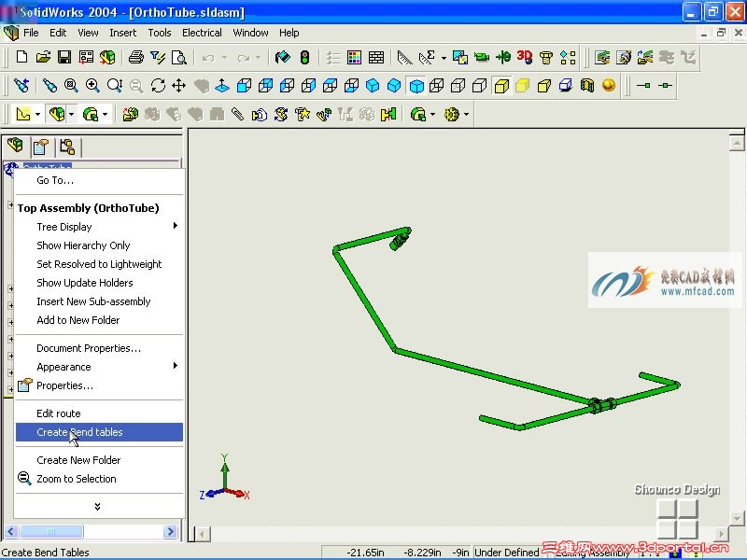Click the feature tree horizontal scrollbar thumb
The image size is (747, 560).
click(51, 531)
